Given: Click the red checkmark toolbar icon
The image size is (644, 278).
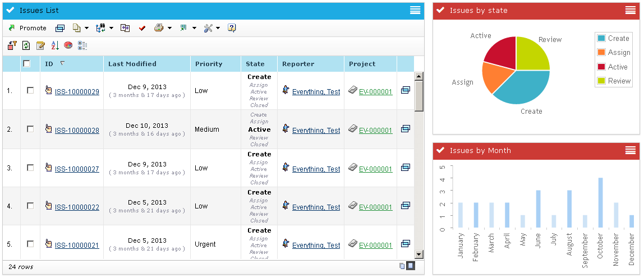Looking at the screenshot, I should [x=142, y=28].
